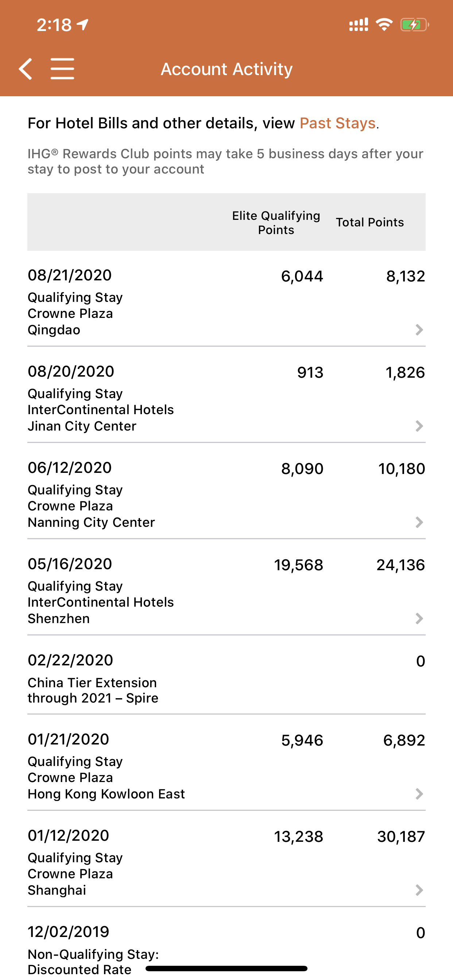
Task: Select China Tier Extension Spire entry
Action: pyautogui.click(x=226, y=675)
